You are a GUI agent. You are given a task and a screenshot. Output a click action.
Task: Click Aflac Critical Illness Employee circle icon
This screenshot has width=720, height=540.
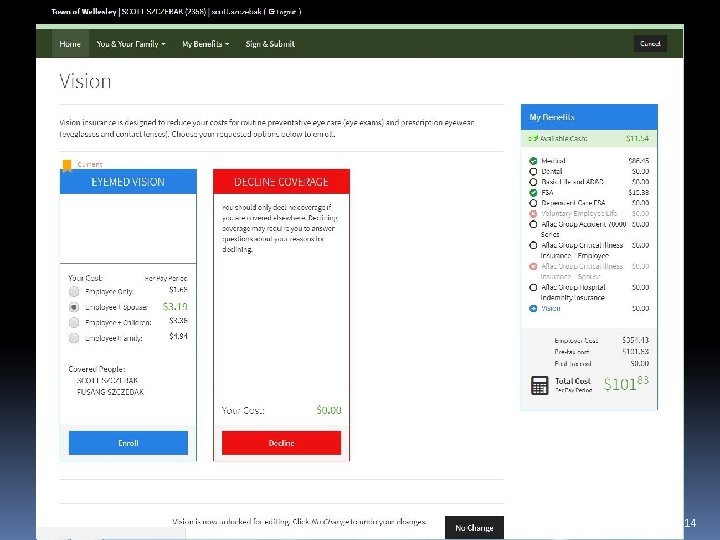click(x=533, y=245)
